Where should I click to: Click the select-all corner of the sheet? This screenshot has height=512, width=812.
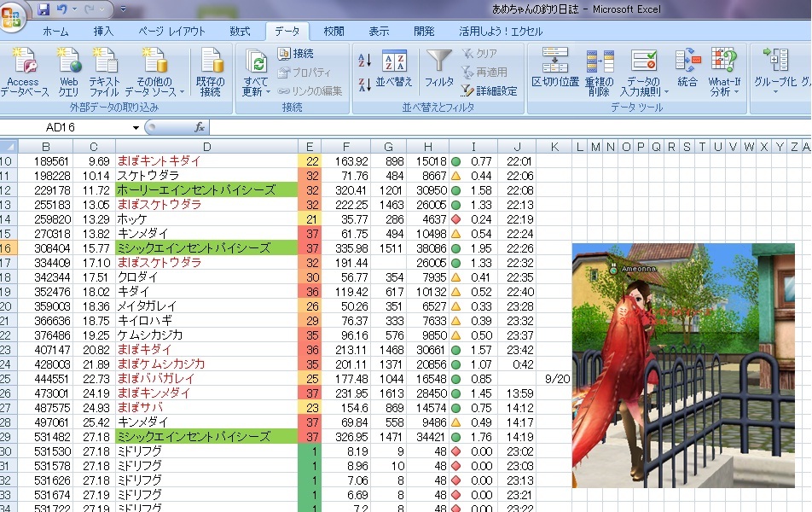pos(9,147)
